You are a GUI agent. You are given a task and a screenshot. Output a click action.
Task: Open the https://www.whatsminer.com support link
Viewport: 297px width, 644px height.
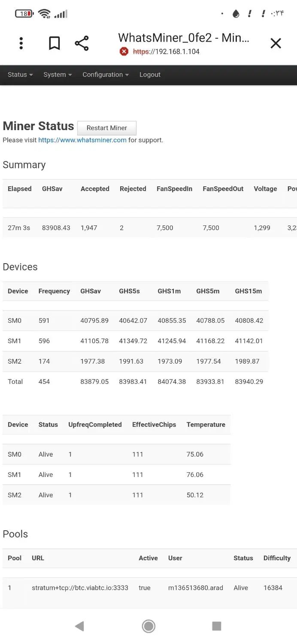(x=82, y=140)
